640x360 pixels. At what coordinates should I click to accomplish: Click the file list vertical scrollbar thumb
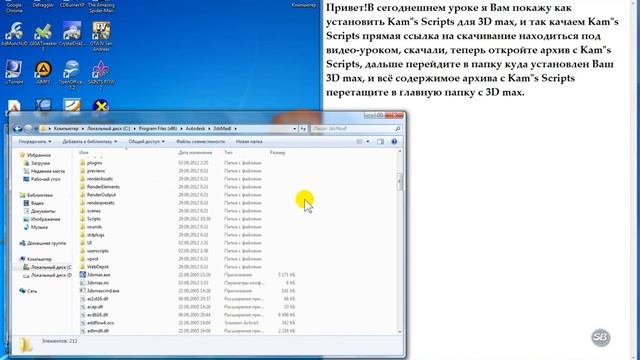point(400,182)
